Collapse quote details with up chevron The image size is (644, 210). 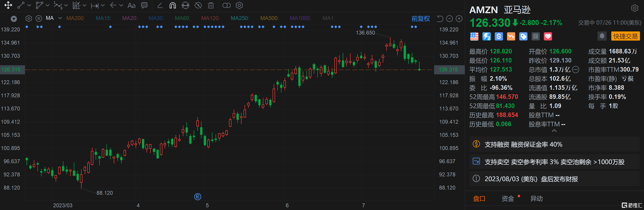(x=554, y=131)
